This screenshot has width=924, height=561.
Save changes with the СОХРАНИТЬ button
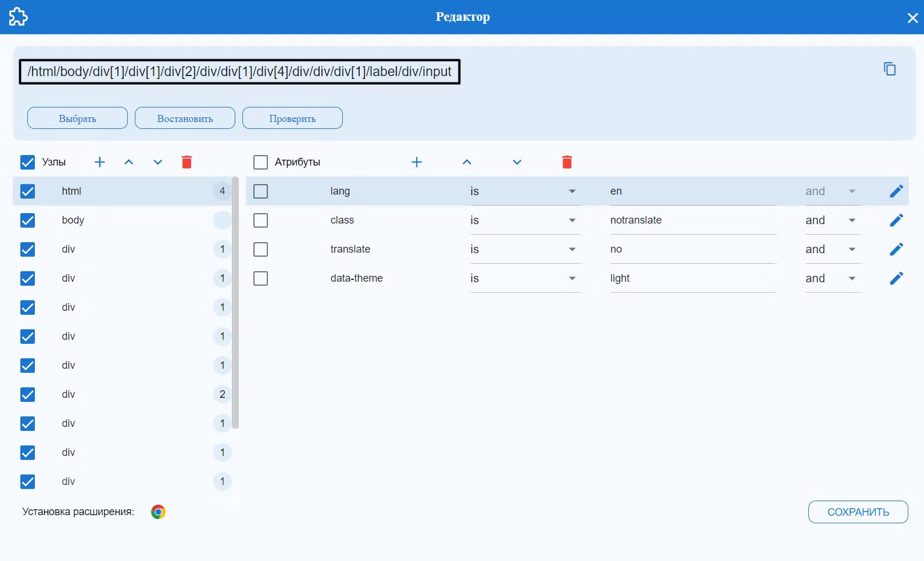pos(858,512)
